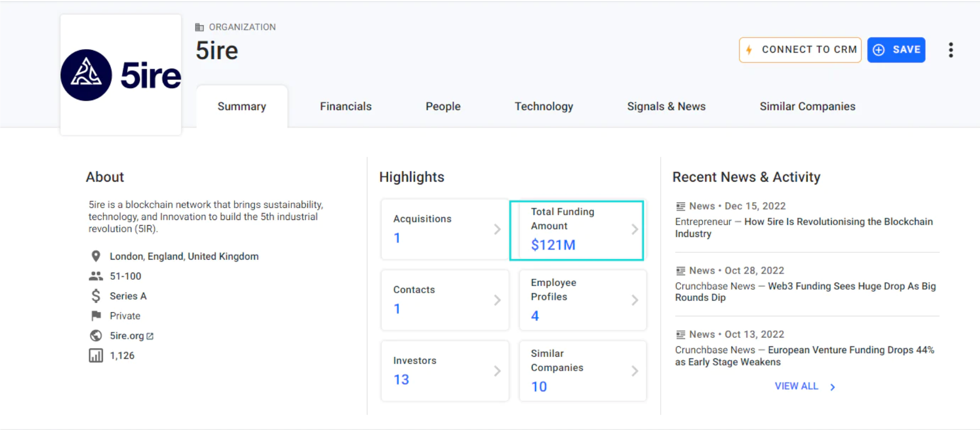Open the 13 investors link
The height and width of the screenshot is (430, 980).
click(x=401, y=379)
